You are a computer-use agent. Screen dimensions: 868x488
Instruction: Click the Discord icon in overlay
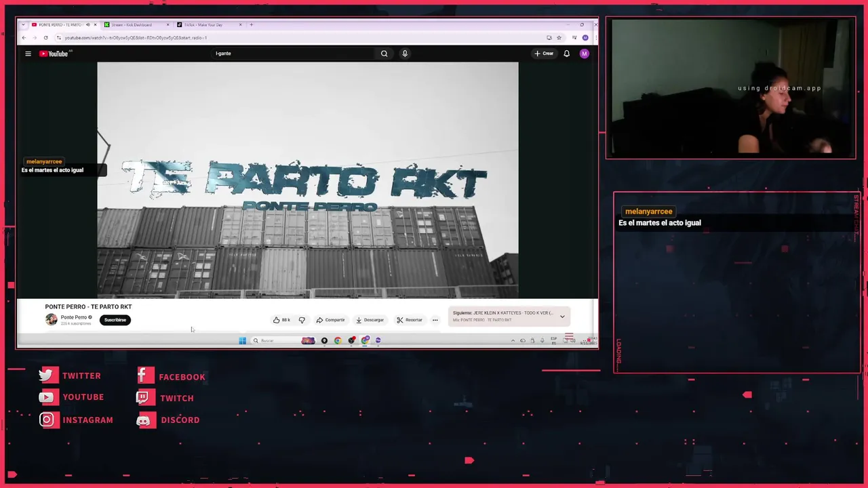[x=143, y=421]
